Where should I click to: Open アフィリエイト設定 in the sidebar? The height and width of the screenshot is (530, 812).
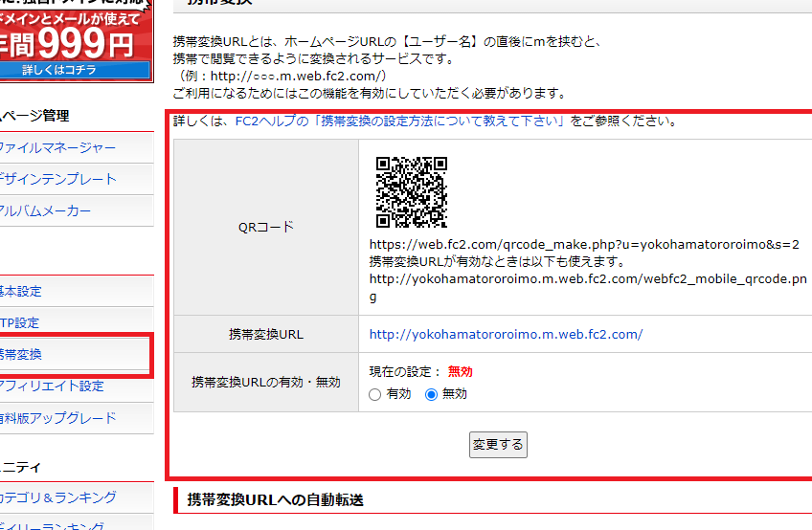pos(52,386)
